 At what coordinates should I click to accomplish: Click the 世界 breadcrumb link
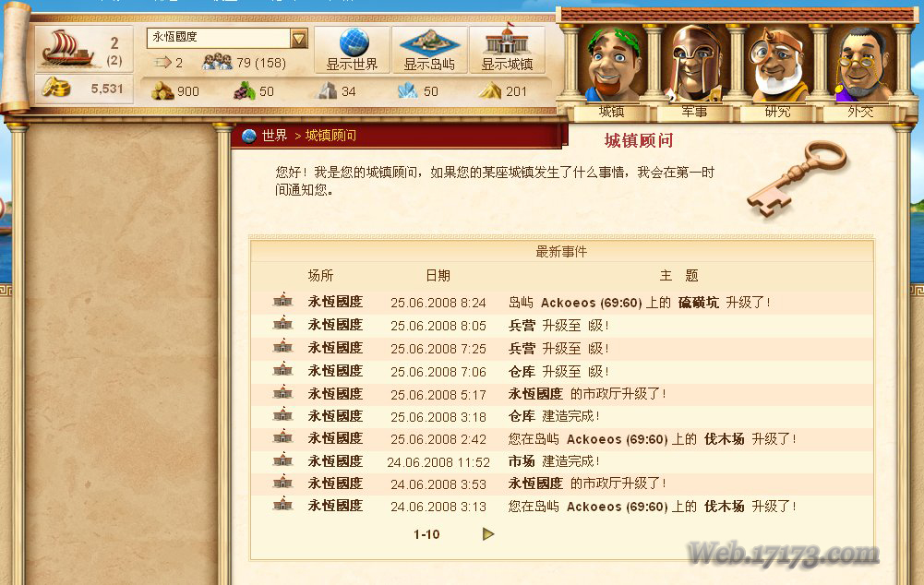(274, 136)
